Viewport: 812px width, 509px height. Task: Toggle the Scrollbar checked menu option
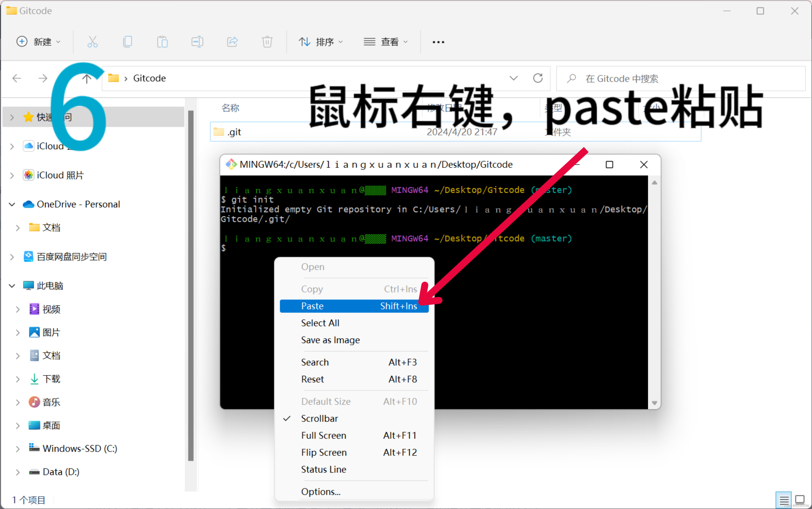pyautogui.click(x=319, y=418)
